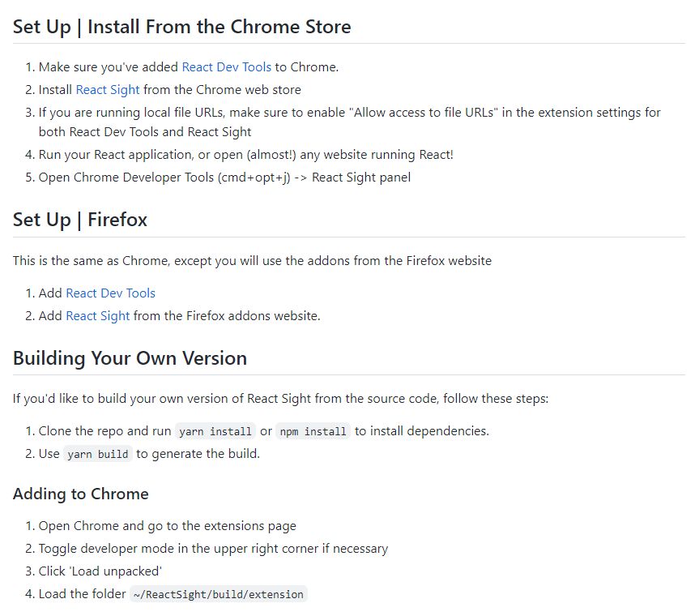Click the 'Toggle developer mode' step text
Viewport: 695px width, 616px height.
tap(213, 549)
